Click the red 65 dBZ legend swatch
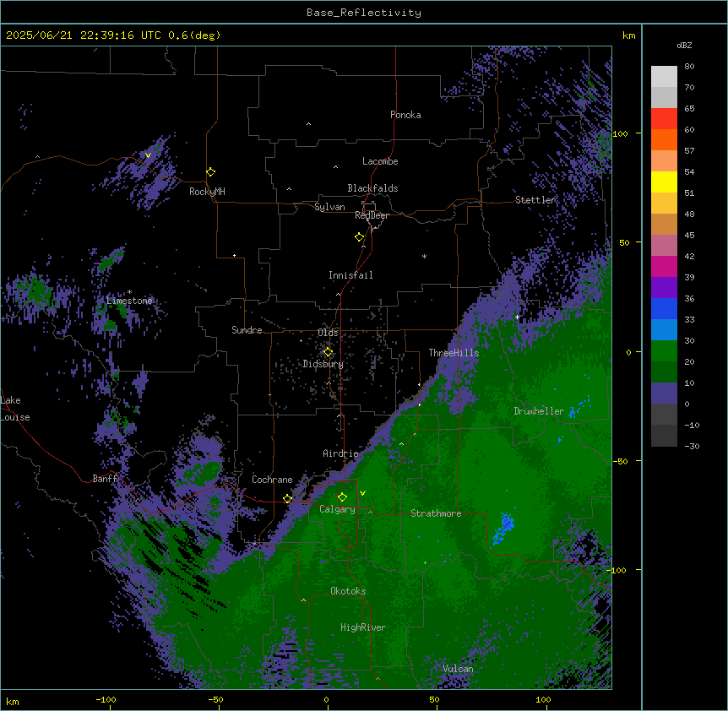The height and width of the screenshot is (711, 728). (664, 118)
